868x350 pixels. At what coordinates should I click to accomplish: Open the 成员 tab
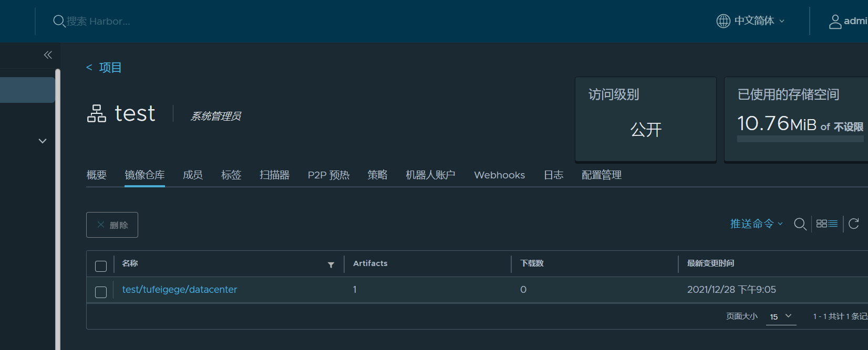[193, 175]
